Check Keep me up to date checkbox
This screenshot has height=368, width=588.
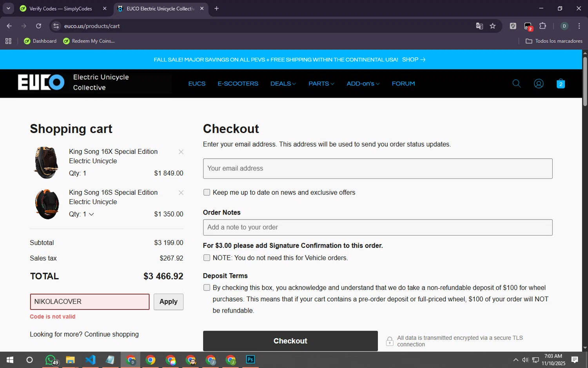click(x=207, y=192)
